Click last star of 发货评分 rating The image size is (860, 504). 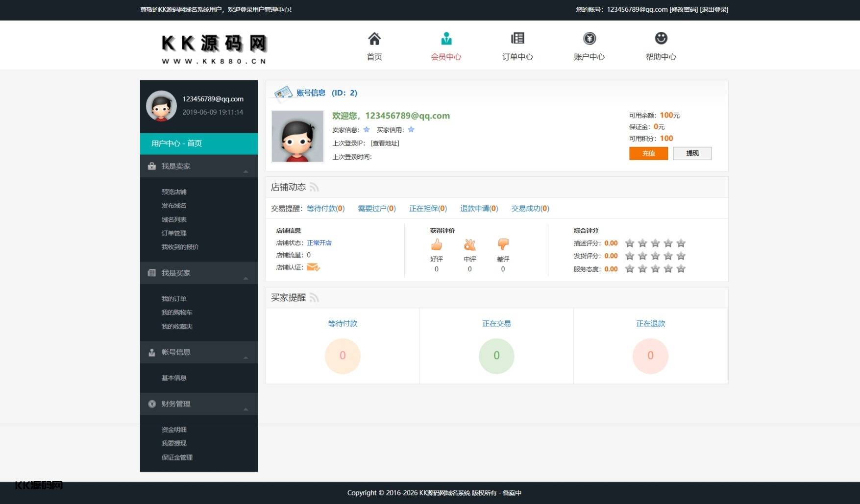click(681, 256)
